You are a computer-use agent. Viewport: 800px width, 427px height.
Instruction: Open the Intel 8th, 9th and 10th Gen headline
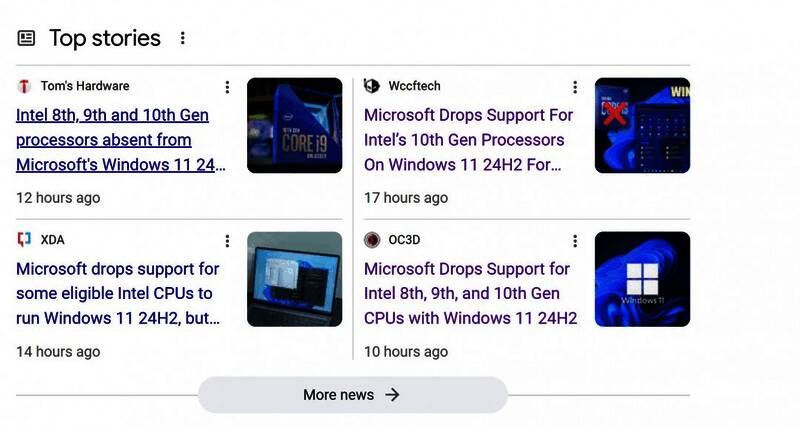[121, 140]
